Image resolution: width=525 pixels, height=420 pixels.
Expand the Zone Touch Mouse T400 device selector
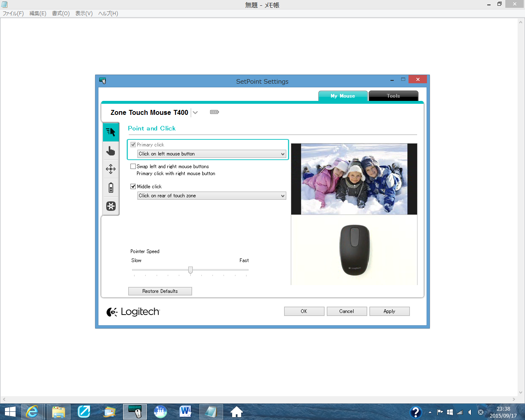195,113
